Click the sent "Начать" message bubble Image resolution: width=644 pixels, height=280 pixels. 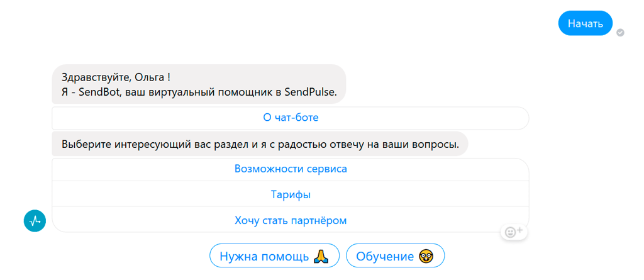tap(585, 24)
